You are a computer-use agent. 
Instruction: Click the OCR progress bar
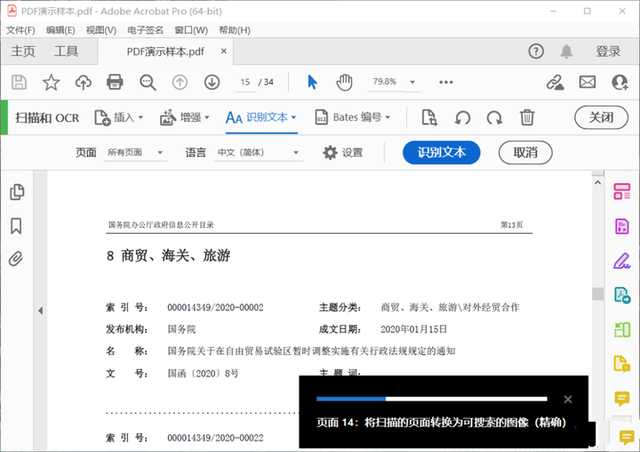431,399
